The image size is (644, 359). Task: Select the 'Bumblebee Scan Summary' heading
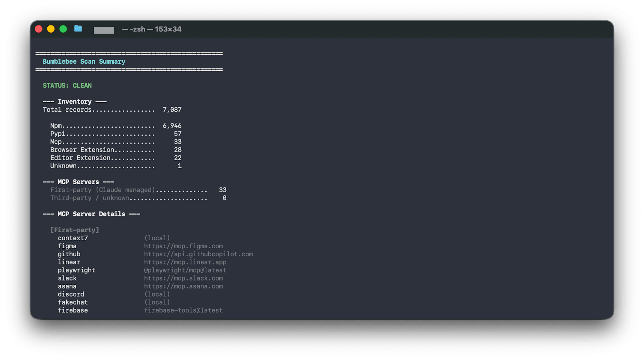tap(84, 61)
